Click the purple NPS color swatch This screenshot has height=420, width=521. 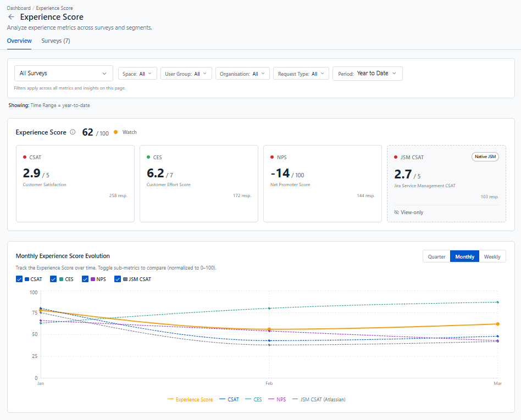(x=93, y=279)
